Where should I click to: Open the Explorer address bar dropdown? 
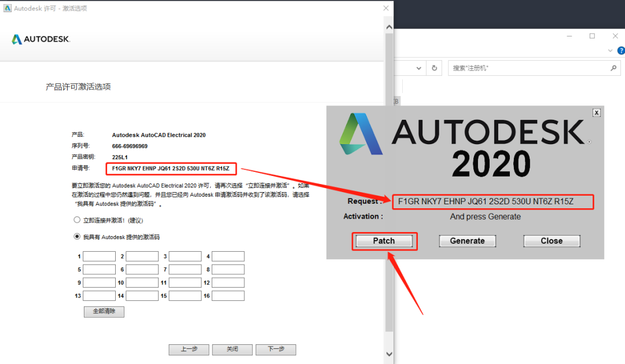coord(419,68)
